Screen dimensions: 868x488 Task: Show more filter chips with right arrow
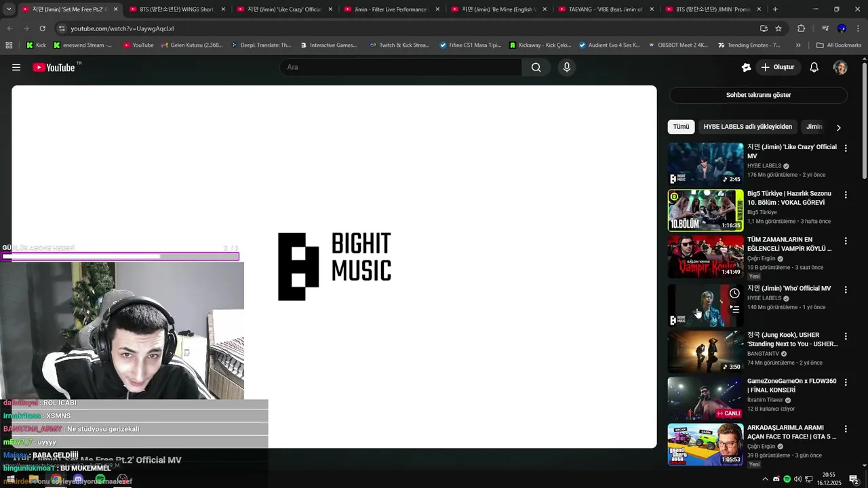(838, 127)
